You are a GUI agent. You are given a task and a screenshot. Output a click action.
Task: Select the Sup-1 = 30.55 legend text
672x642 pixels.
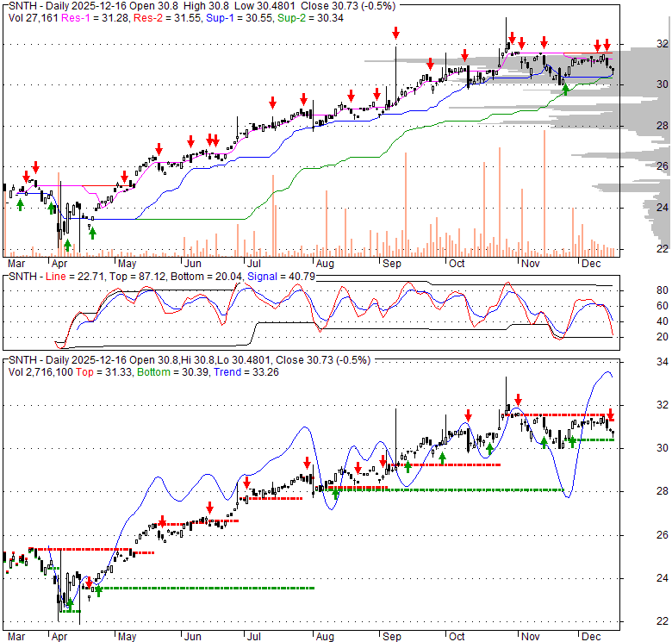[x=240, y=18]
